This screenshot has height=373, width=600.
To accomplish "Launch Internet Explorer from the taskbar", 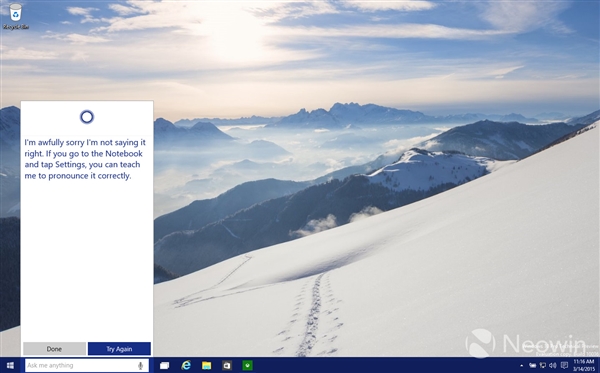I will (x=186, y=365).
